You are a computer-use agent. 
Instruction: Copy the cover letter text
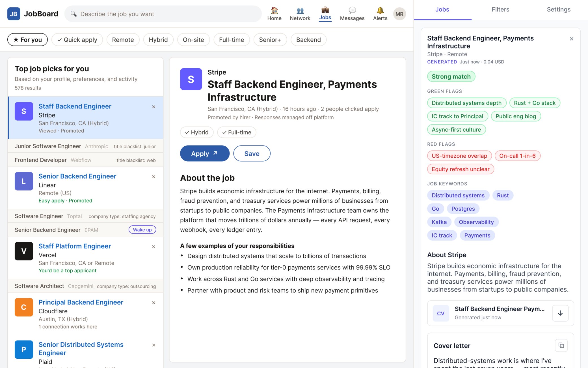tap(561, 345)
